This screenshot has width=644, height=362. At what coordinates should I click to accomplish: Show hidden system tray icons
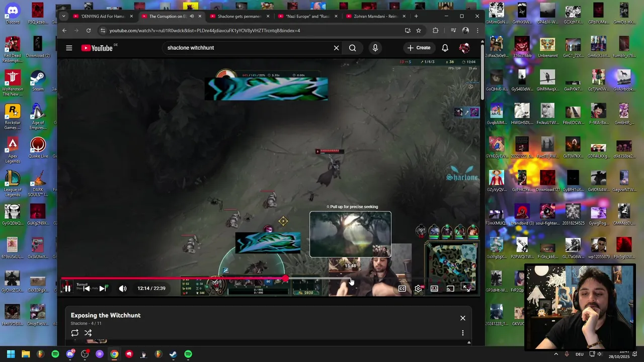(x=556, y=354)
